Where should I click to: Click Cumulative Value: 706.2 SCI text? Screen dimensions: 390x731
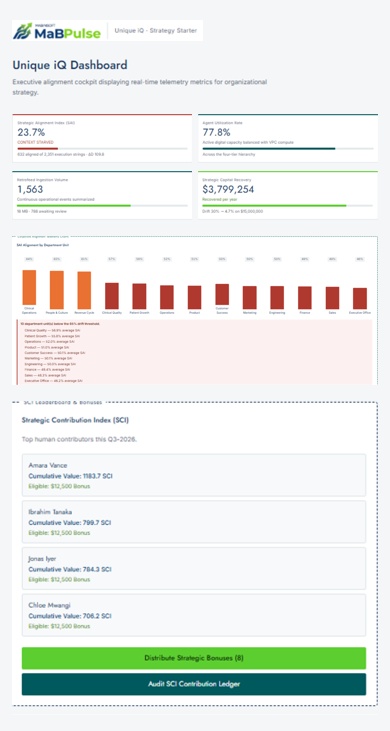pos(70,616)
